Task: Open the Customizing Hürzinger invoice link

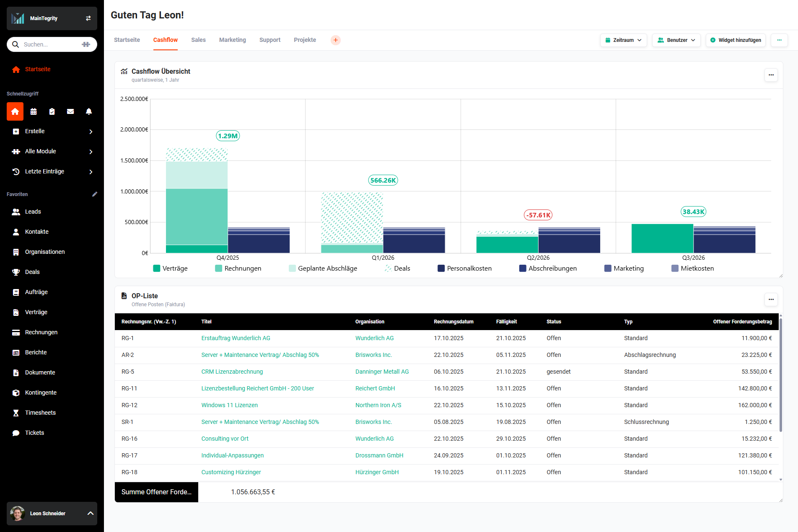Action: [x=231, y=472]
